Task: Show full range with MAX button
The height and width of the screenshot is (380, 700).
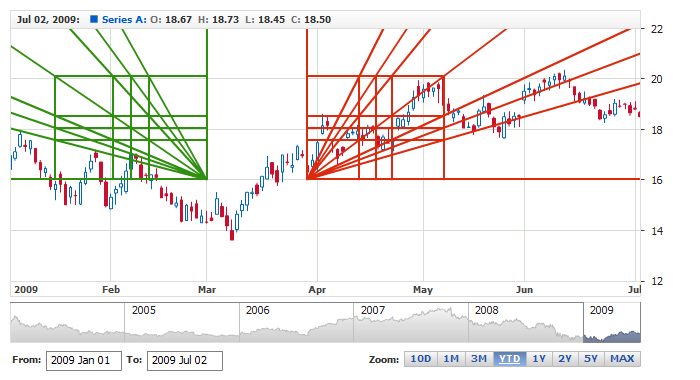Action: pos(622,359)
